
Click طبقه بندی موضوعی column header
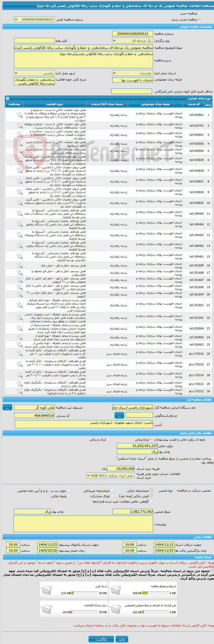(x=155, y=104)
